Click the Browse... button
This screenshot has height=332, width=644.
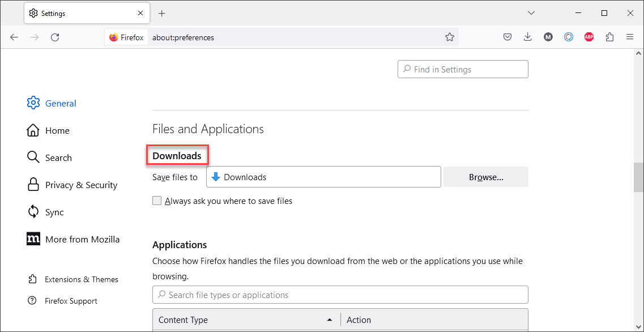[486, 177]
